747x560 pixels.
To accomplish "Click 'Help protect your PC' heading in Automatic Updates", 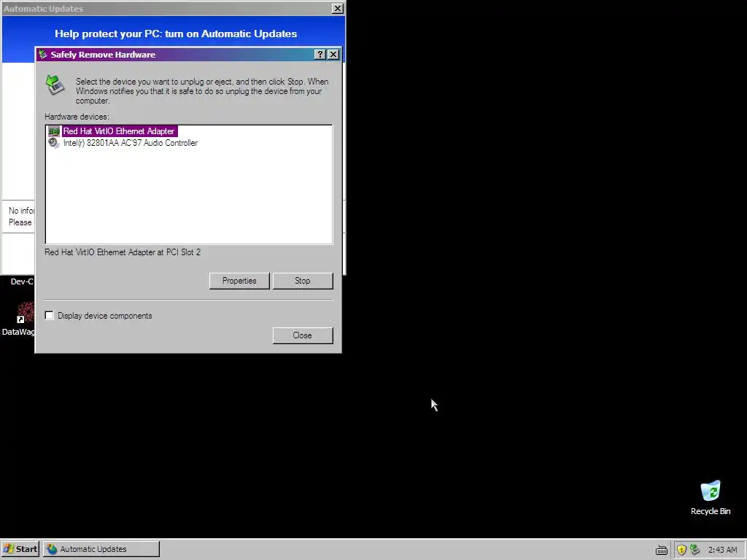I will (176, 34).
